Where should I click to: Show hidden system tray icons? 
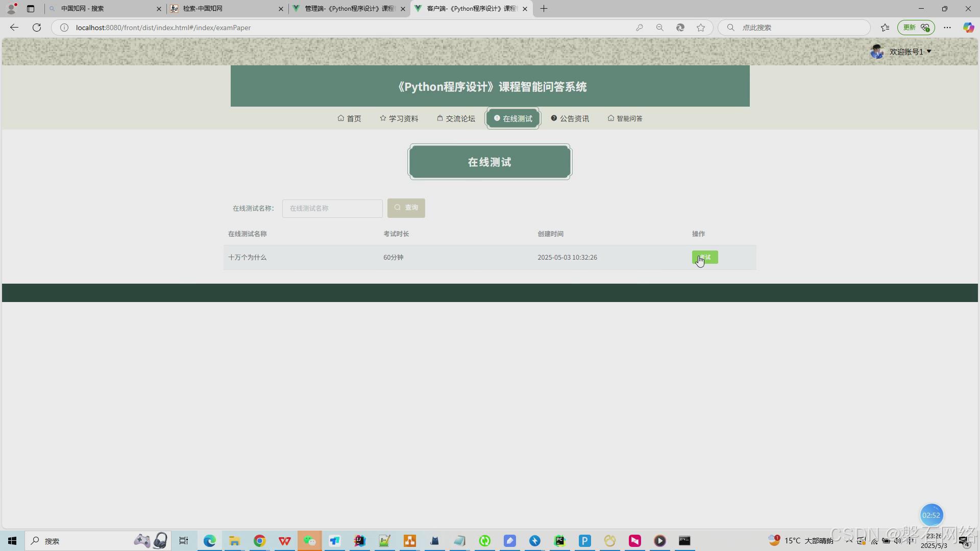849,541
